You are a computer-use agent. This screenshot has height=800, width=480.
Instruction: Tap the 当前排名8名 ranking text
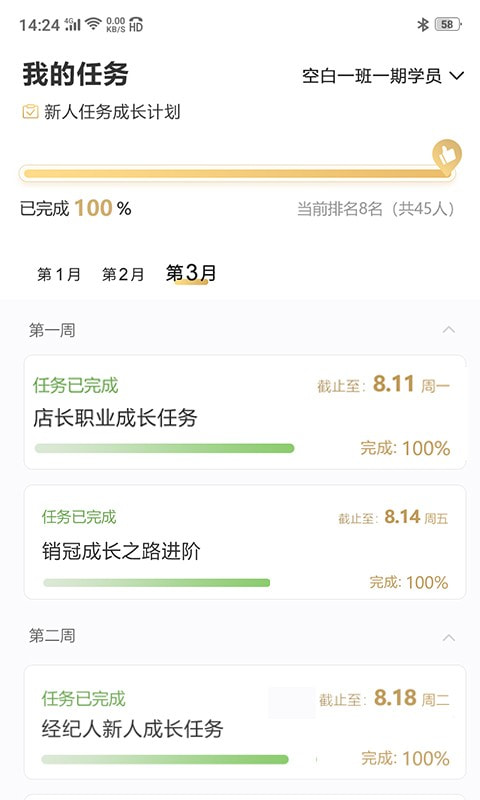click(375, 209)
